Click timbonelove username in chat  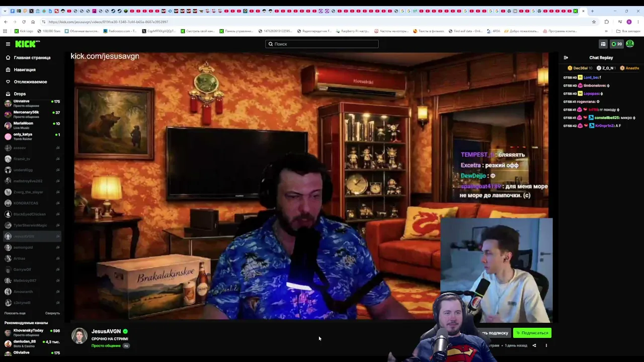(x=594, y=85)
